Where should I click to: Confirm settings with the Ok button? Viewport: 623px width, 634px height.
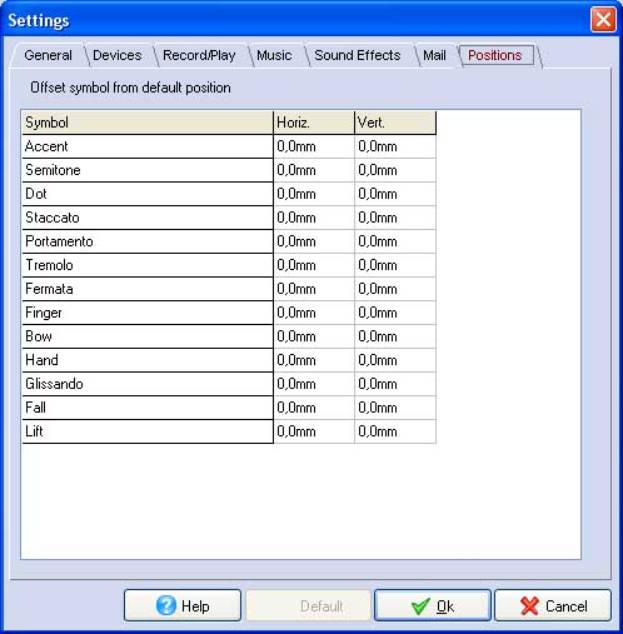432,606
